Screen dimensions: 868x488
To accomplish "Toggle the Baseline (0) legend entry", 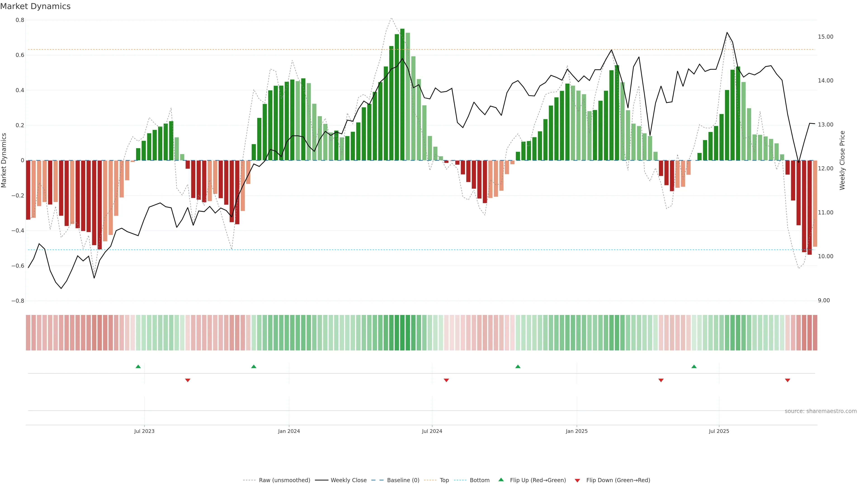I will click(x=403, y=480).
